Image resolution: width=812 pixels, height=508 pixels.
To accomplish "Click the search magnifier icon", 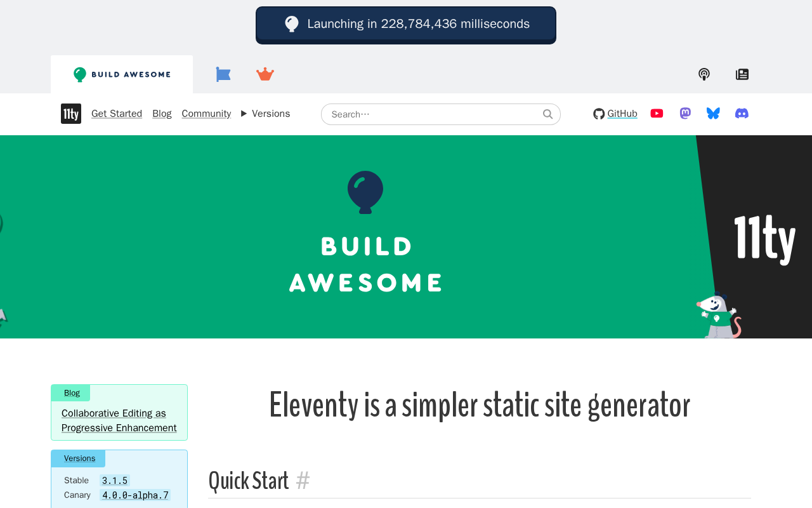I will (548, 114).
